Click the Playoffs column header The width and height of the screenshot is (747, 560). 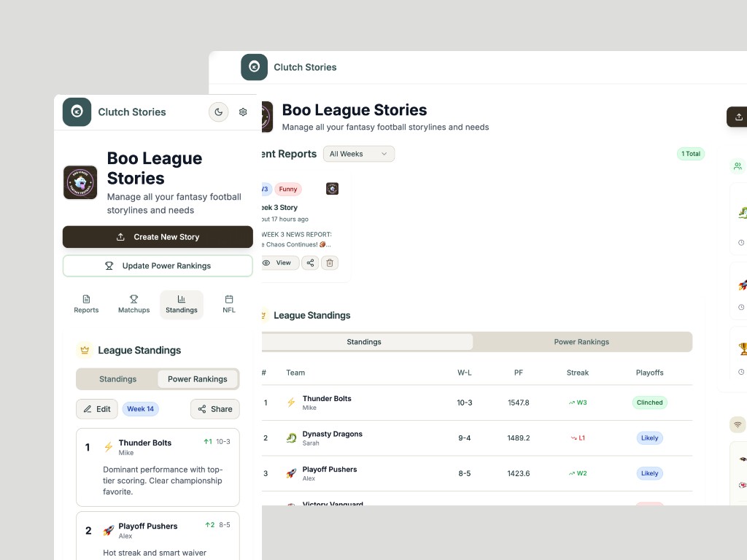point(650,373)
